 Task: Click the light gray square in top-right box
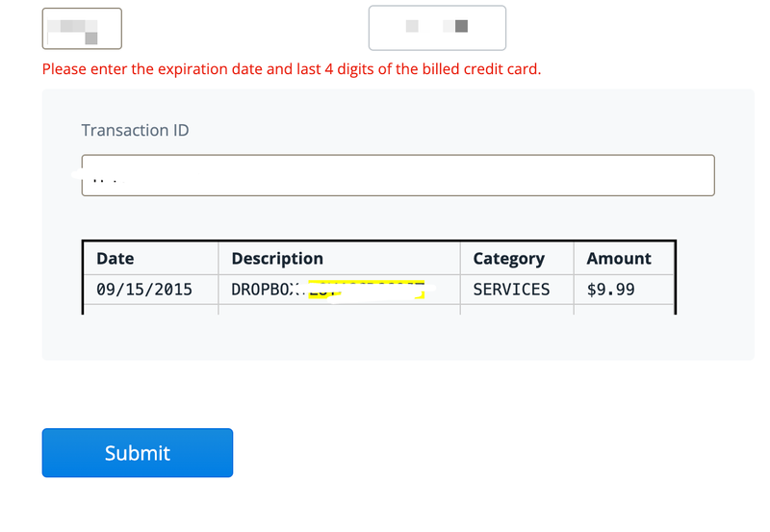click(x=412, y=26)
